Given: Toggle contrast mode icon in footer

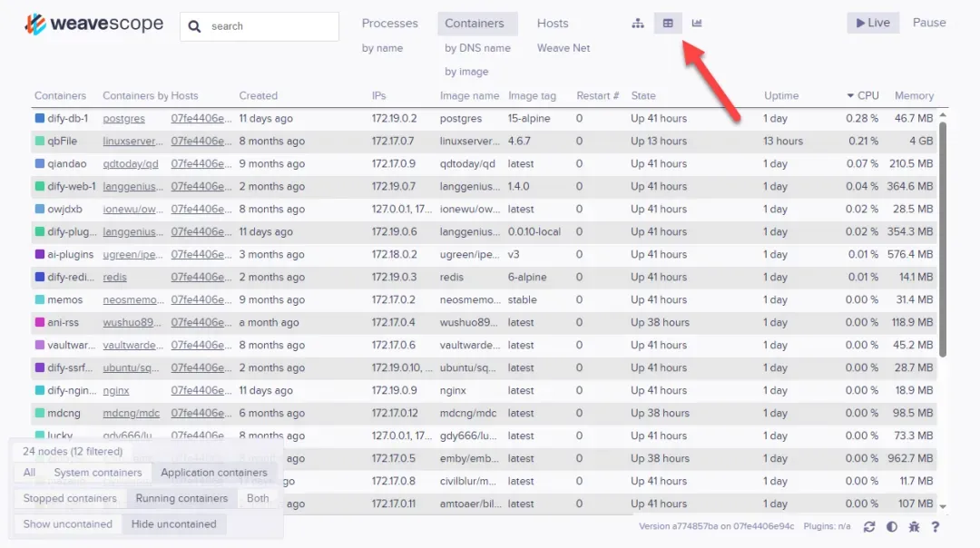Looking at the screenshot, I should pos(892,527).
